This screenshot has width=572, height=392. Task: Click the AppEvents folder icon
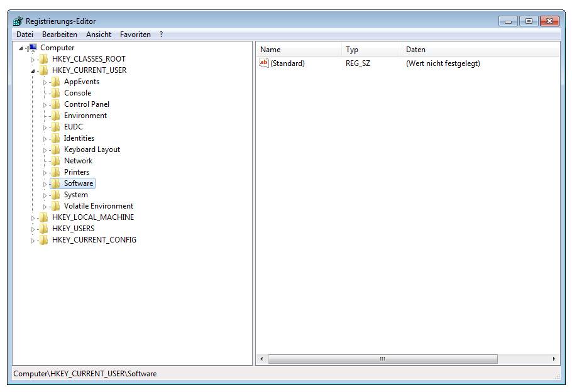click(x=55, y=82)
